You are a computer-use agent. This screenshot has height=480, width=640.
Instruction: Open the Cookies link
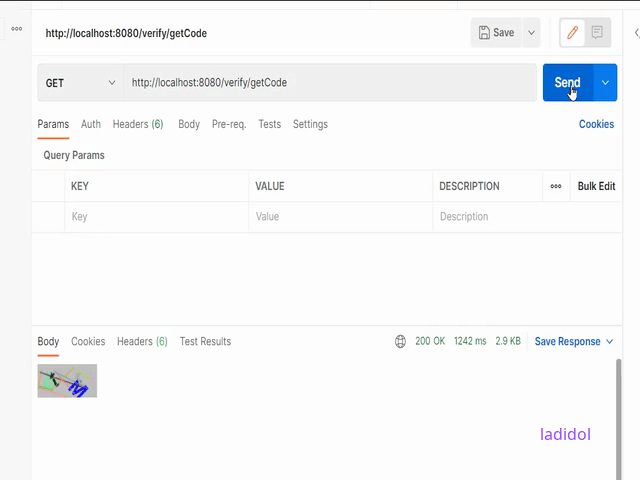click(x=596, y=125)
